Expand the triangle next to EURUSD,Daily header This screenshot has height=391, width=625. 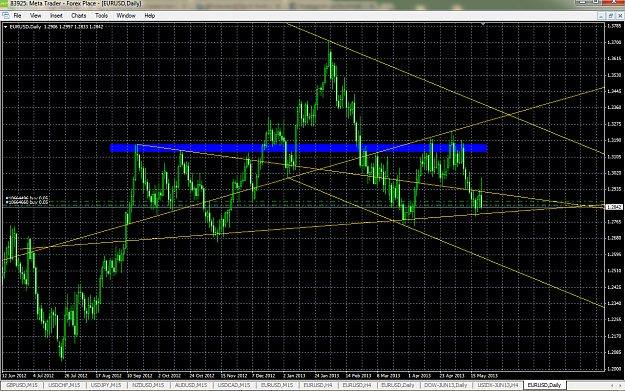(x=5, y=27)
